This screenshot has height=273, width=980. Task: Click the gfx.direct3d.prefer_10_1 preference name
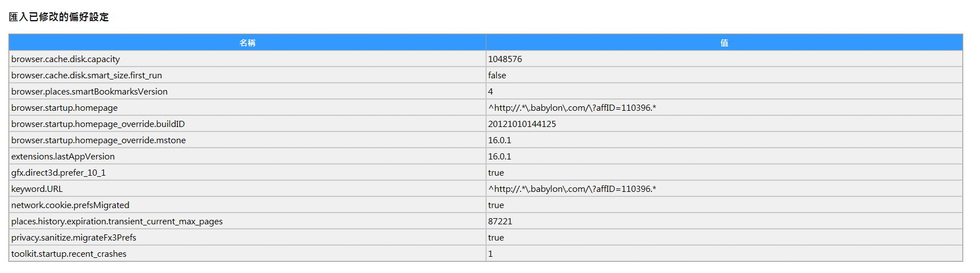coord(58,173)
